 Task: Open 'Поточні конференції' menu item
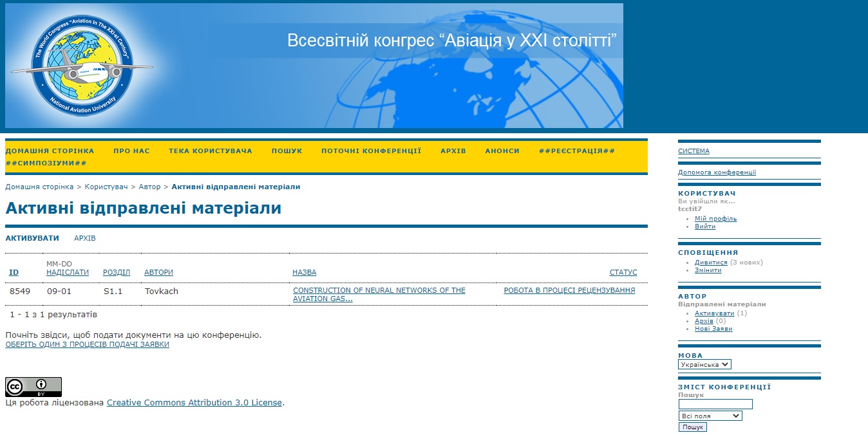pyautogui.click(x=371, y=151)
